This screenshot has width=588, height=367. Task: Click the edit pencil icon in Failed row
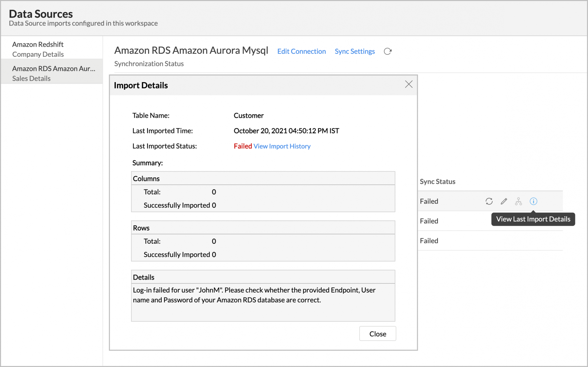(504, 201)
